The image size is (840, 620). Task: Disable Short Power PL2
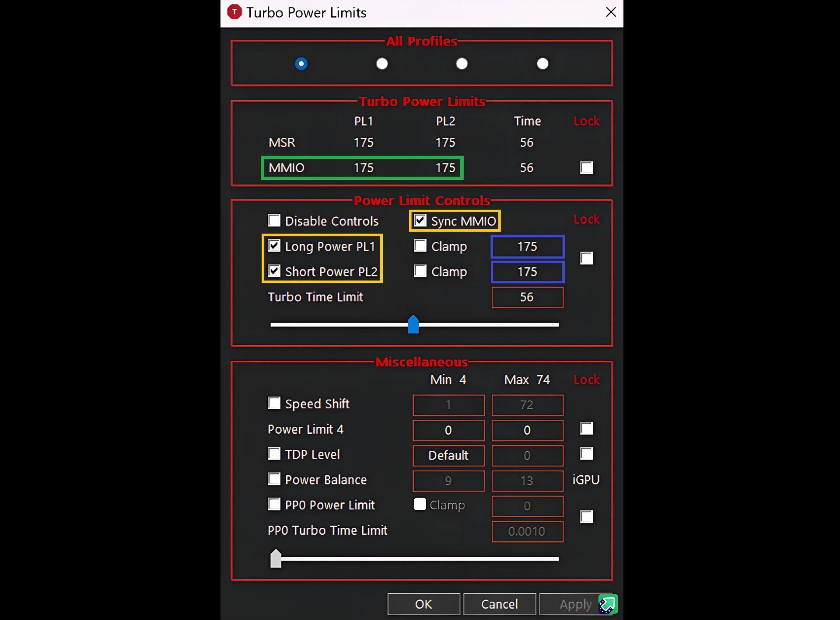pos(274,271)
